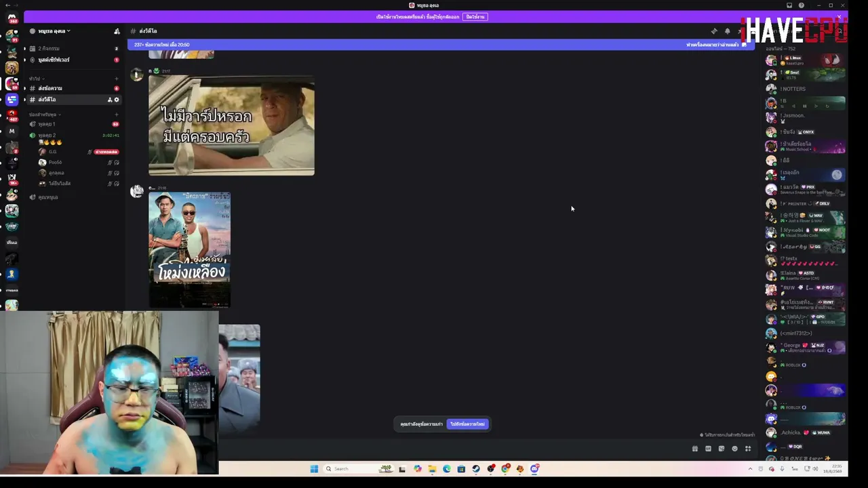Open the gift icon in message bar
Screen dimensions: 868x488
(694, 449)
